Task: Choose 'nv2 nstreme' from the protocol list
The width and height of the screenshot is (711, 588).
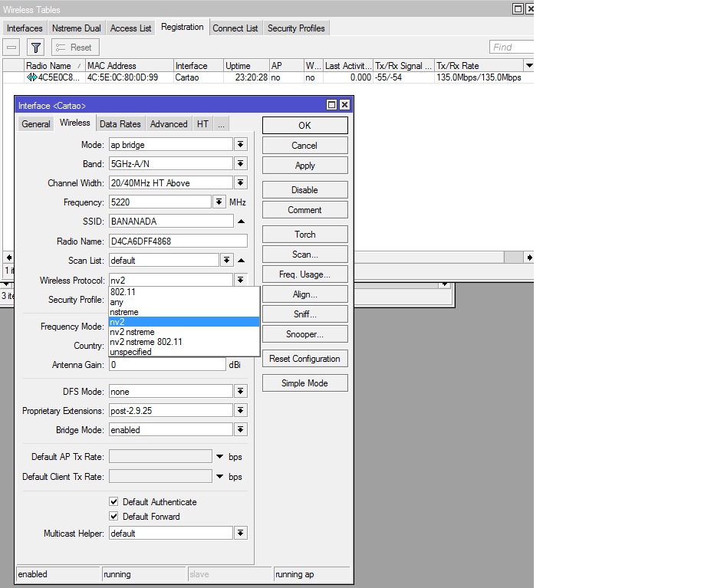Action: tap(184, 332)
